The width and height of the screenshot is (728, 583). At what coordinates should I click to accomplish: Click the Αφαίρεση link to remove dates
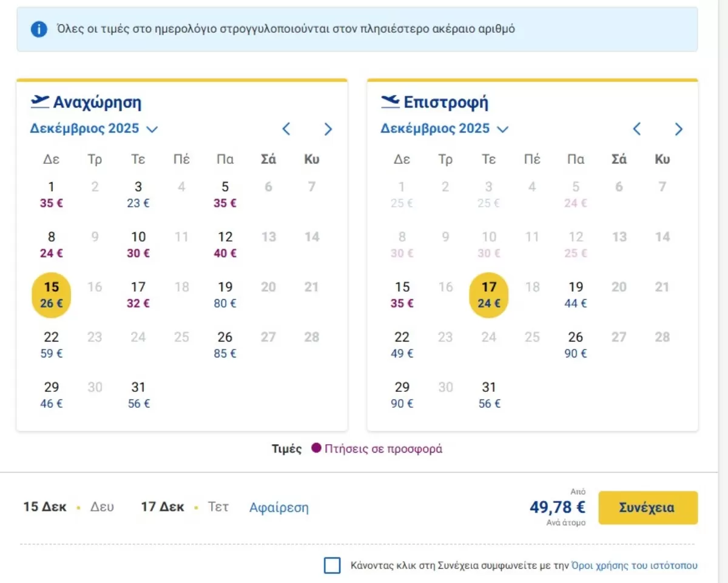278,507
